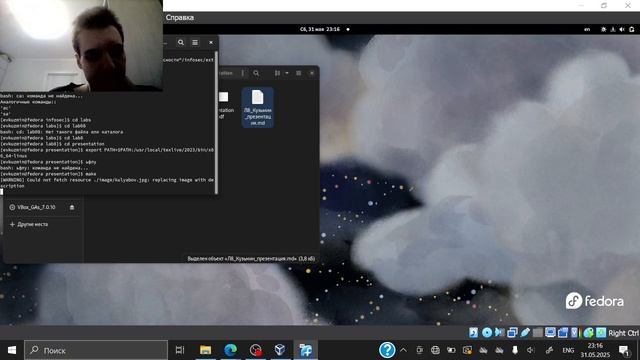
Task: Click the VirtualBox USB plug status icon
Action: (x=525, y=333)
